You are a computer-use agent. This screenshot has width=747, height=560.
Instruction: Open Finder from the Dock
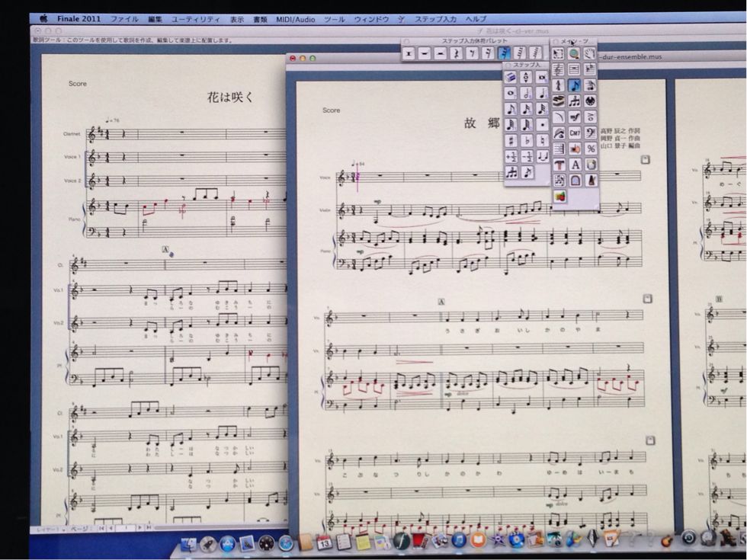coord(189,545)
